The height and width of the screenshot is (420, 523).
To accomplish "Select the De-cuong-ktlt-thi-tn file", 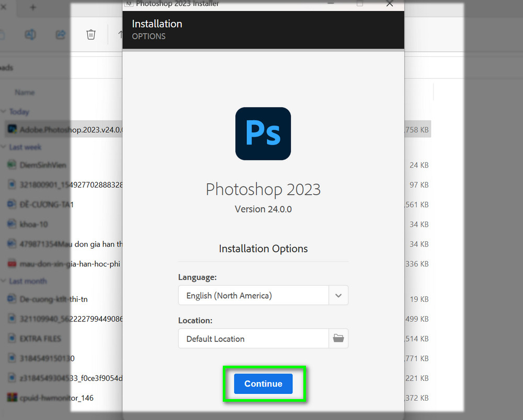I will coord(53,299).
